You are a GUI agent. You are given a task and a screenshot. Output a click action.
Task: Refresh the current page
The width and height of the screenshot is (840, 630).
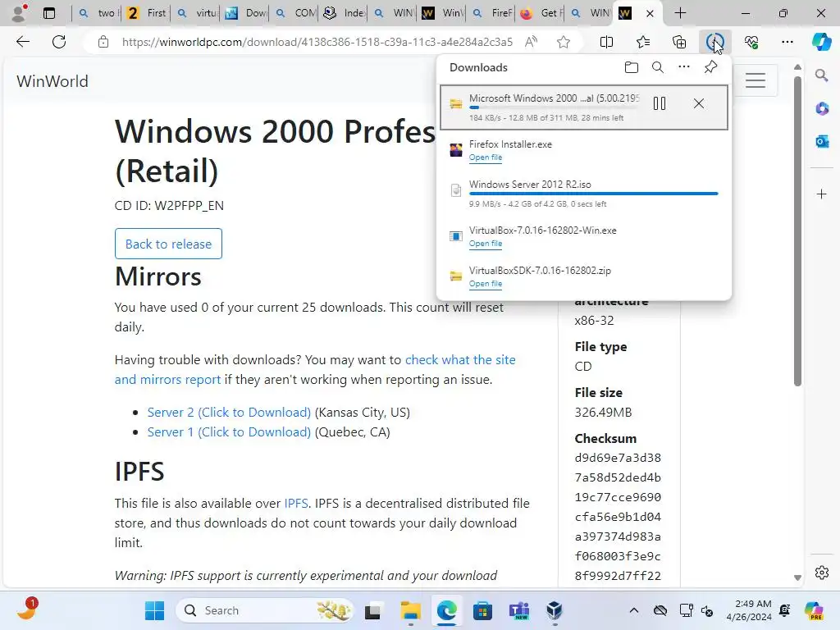[59, 42]
